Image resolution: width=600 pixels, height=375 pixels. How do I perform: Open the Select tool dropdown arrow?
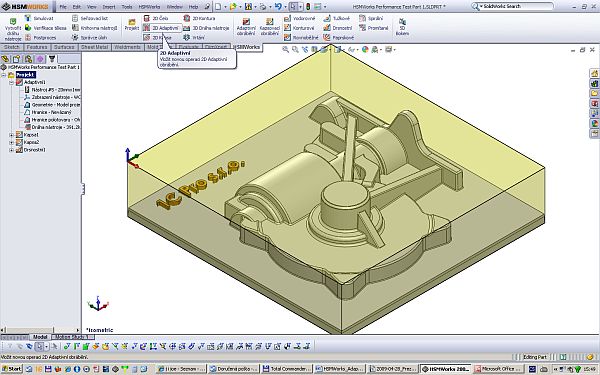tap(301, 7)
